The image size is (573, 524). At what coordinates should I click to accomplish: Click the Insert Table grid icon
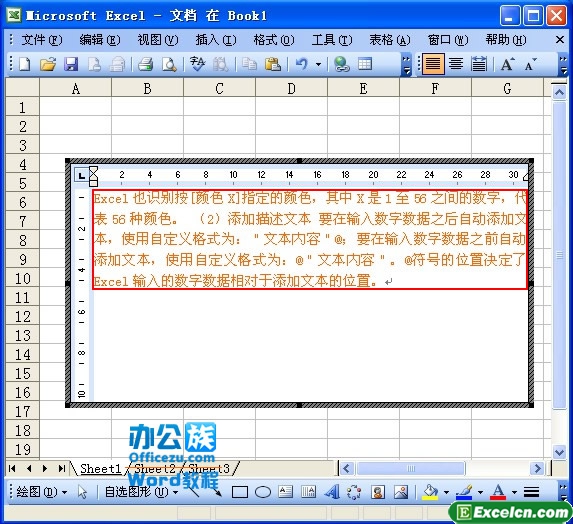click(x=365, y=64)
